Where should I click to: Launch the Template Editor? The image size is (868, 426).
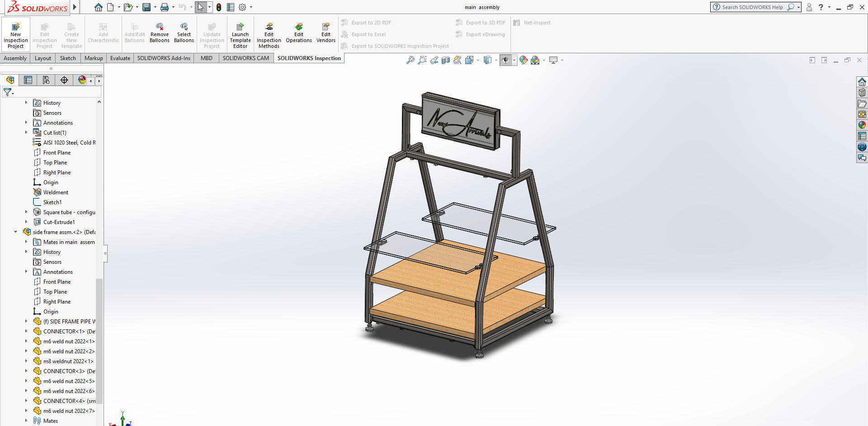point(241,35)
